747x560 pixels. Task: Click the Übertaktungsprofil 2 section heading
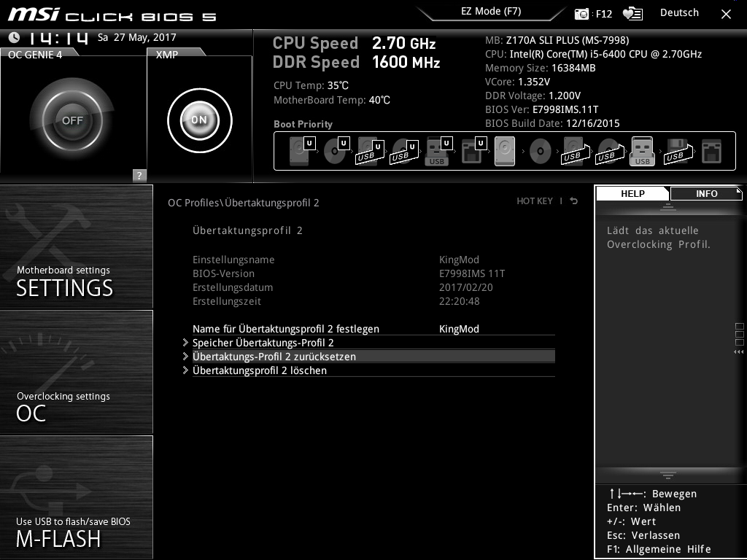tap(247, 230)
